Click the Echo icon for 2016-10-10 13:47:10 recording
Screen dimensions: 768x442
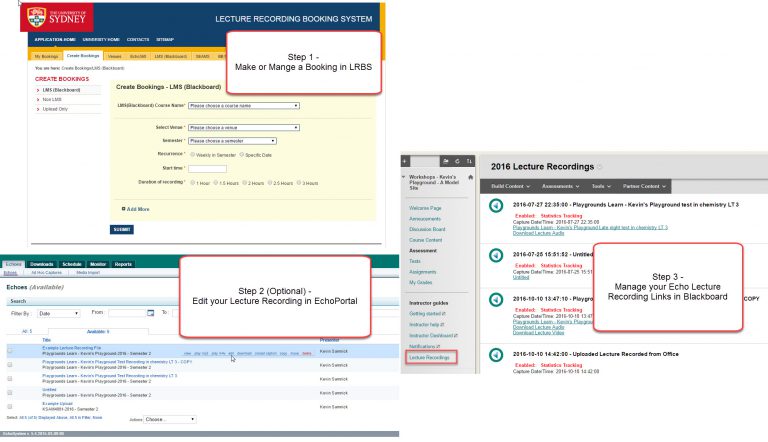coord(496,299)
